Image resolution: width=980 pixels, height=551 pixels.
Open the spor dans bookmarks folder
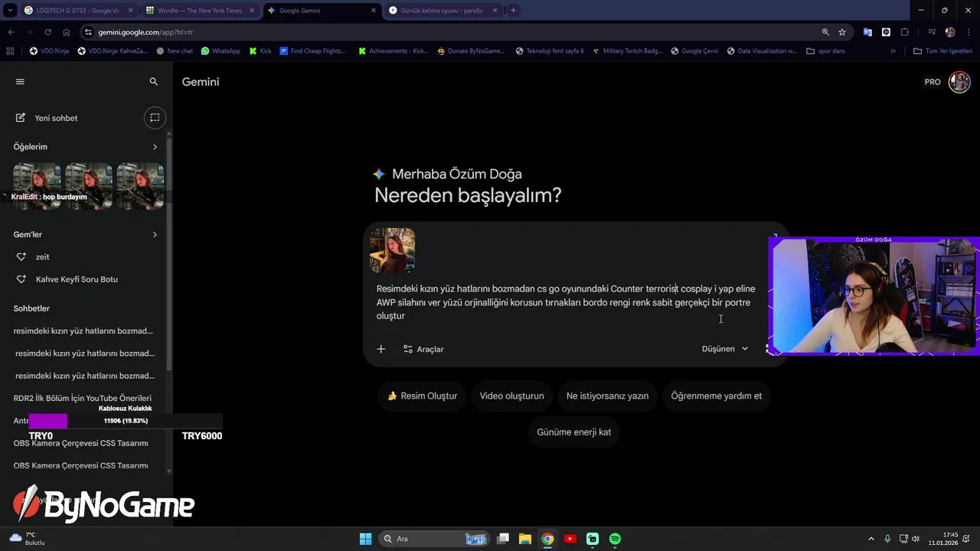pyautogui.click(x=826, y=51)
